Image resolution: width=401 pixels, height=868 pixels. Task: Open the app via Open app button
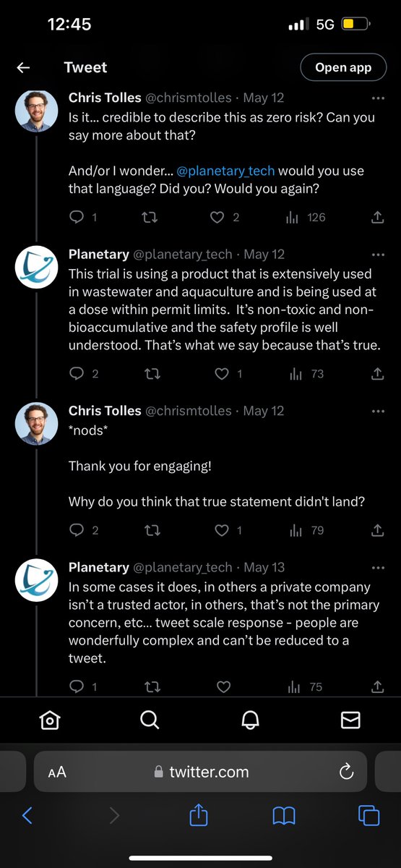343,68
